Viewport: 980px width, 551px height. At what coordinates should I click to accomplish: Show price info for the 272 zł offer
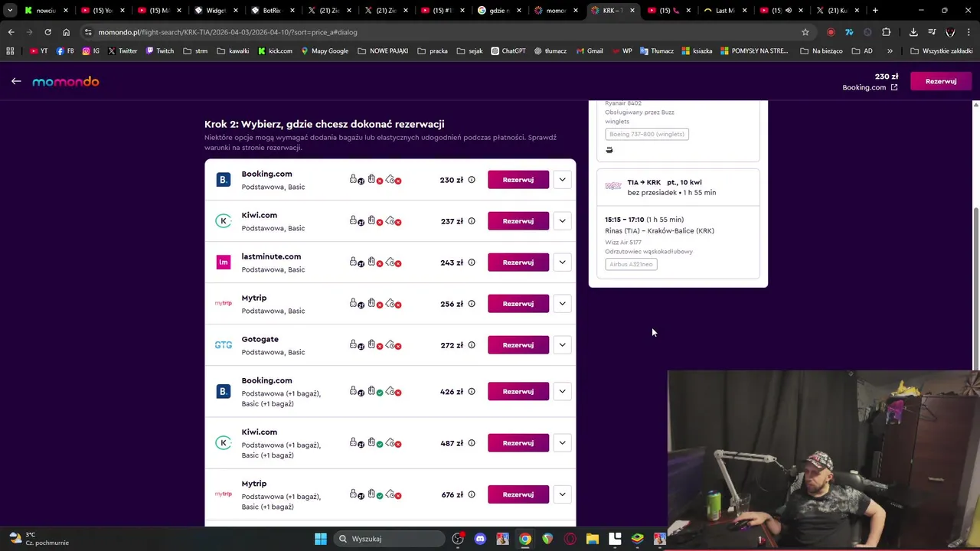click(x=472, y=345)
